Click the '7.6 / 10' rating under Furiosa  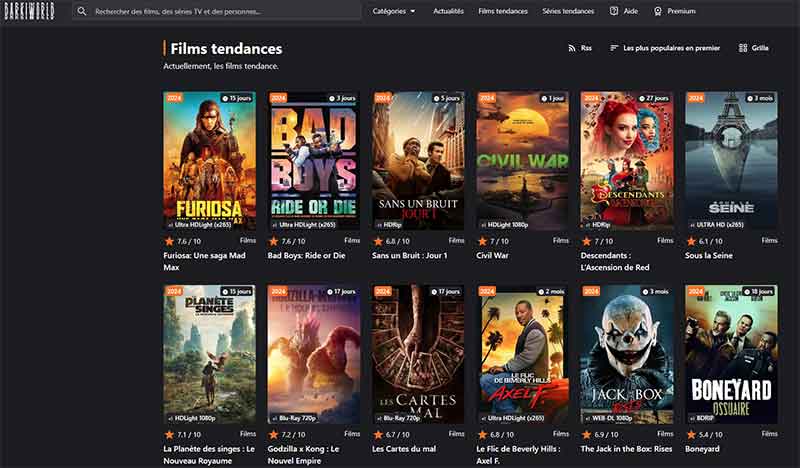point(189,241)
